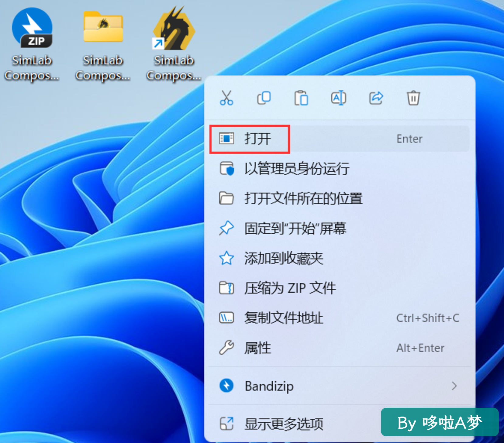Image resolution: width=504 pixels, height=443 pixels.
Task: Click the Copy icon in context menu
Action: (264, 98)
